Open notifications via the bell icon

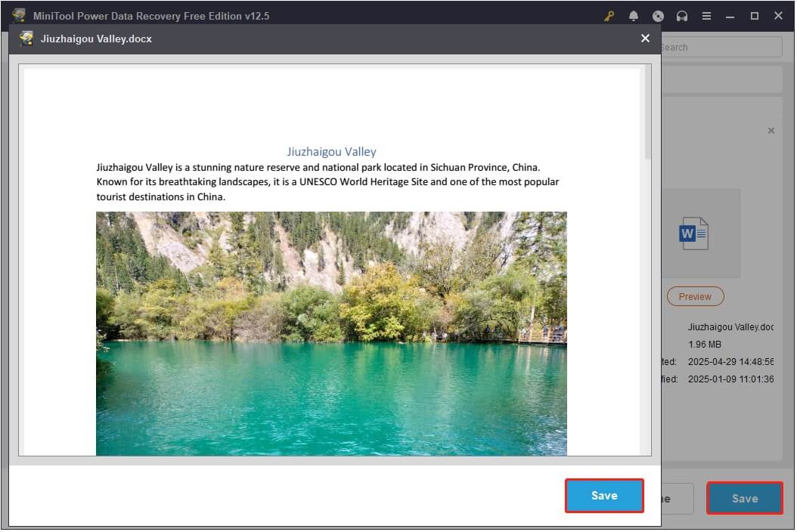[634, 16]
